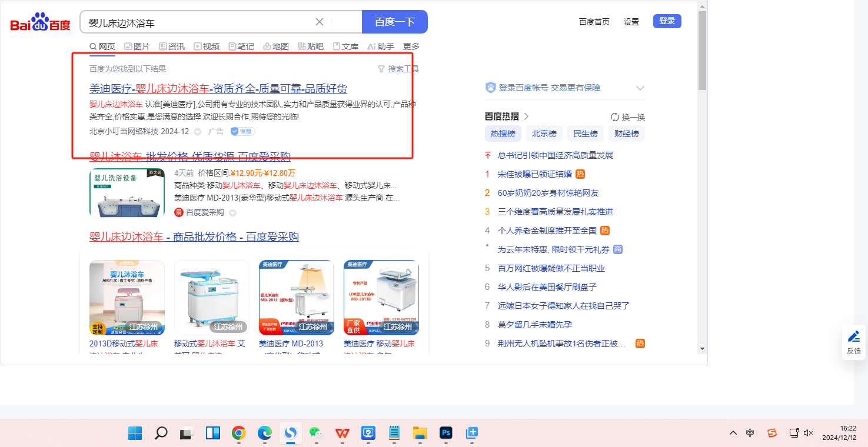Click the Baidu logo

(x=40, y=23)
